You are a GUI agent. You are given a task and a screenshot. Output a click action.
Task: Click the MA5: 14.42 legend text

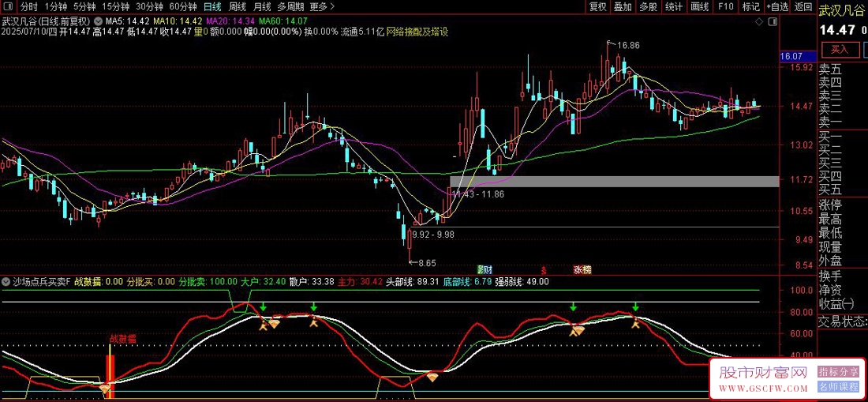point(128,21)
